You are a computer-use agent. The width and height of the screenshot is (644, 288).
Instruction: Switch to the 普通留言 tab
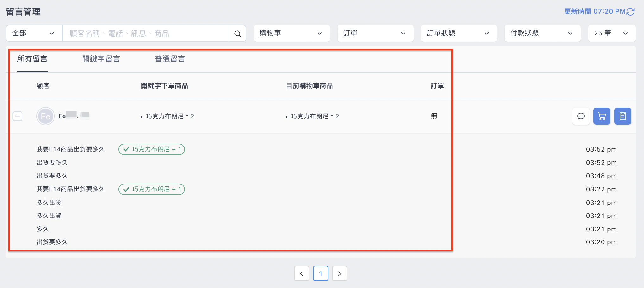[170, 59]
